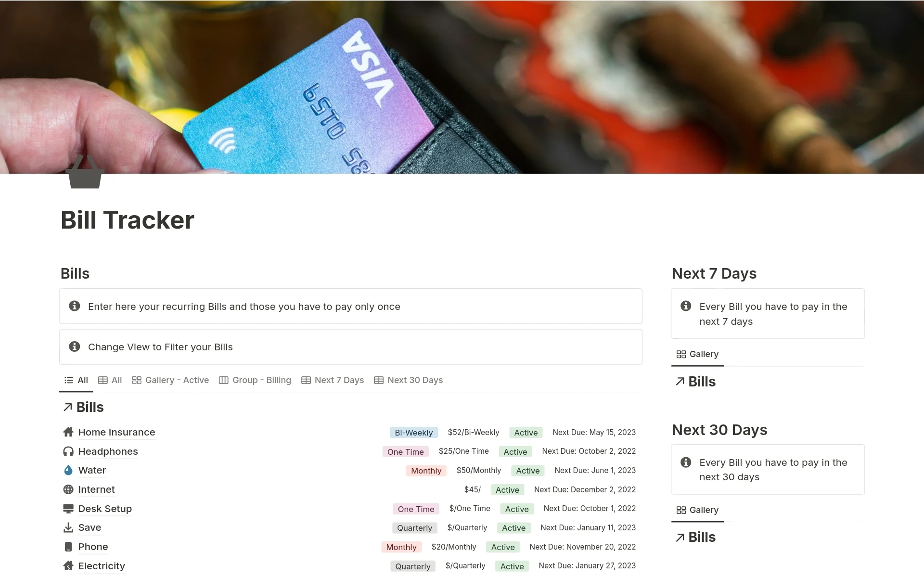This screenshot has height=577, width=924.
Task: Expand the Group - Billing view
Action: point(261,380)
